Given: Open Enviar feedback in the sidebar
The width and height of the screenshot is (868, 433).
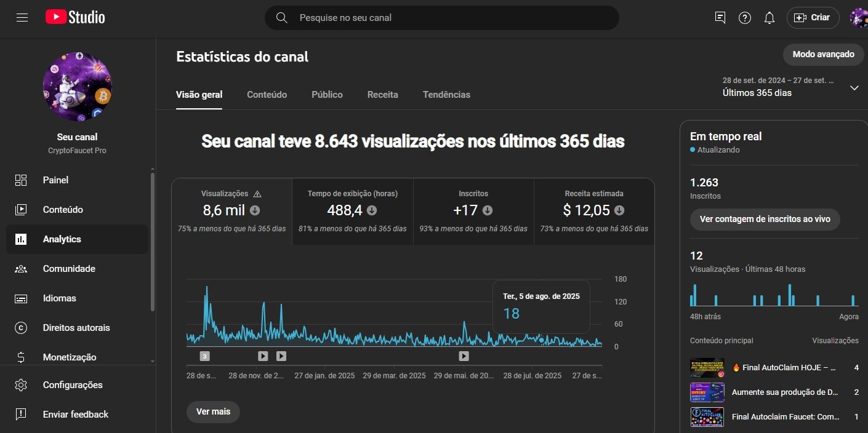Looking at the screenshot, I should click(x=78, y=415).
